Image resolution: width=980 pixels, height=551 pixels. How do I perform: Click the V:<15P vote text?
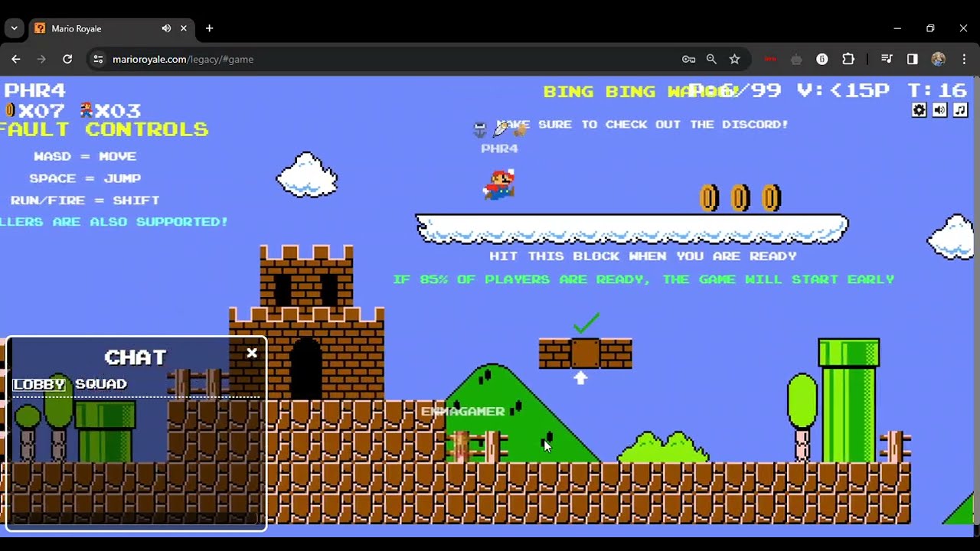coord(843,91)
